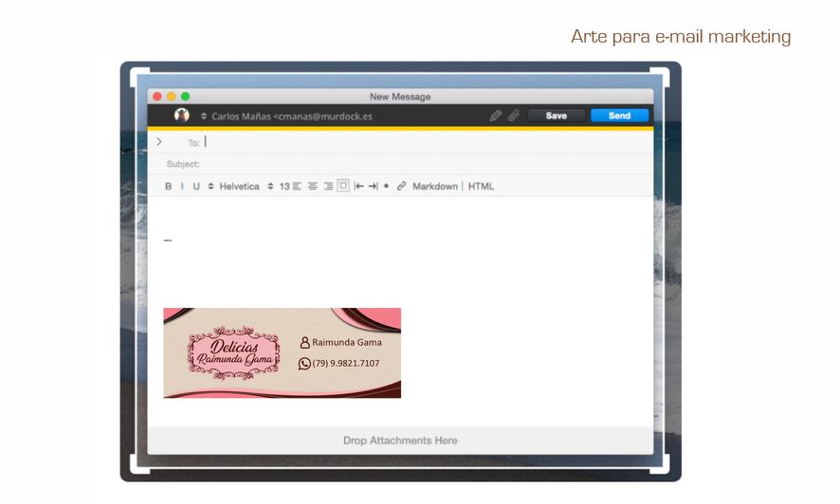
Task: Insert bullet list item
Action: click(x=386, y=187)
